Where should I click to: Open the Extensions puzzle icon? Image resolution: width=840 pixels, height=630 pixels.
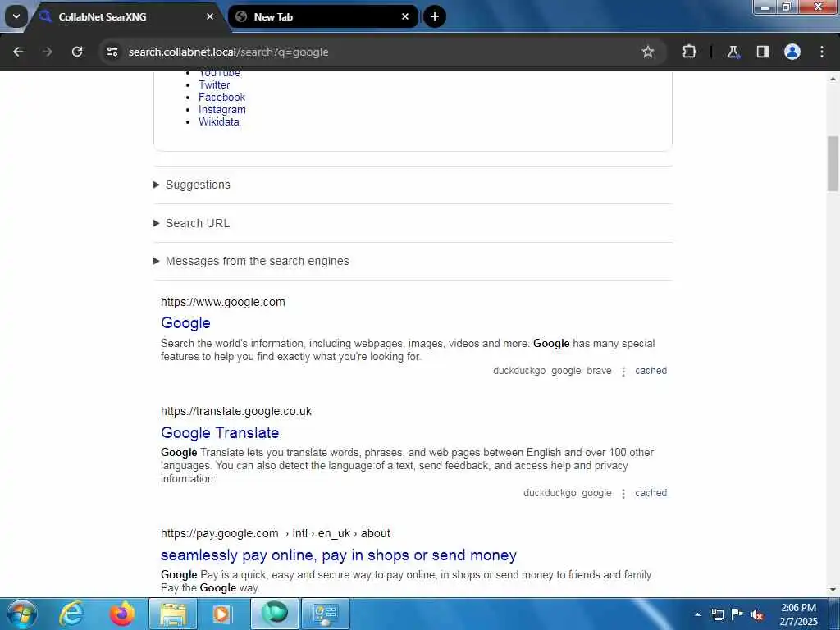689,52
